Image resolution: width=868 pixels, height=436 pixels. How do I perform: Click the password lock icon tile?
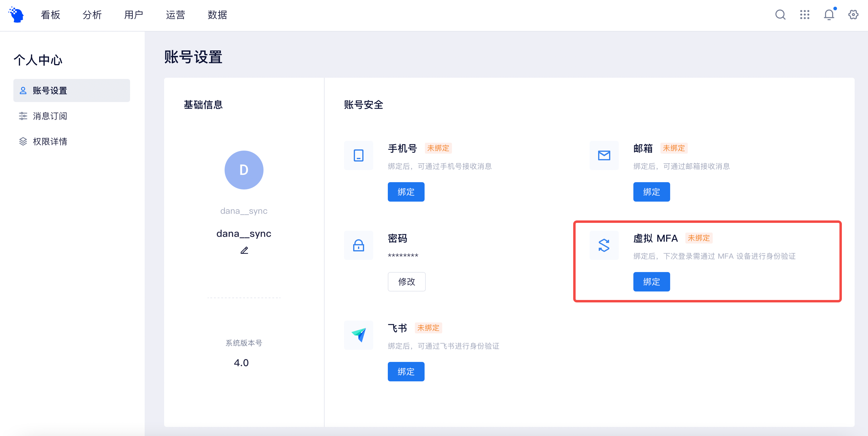point(359,245)
